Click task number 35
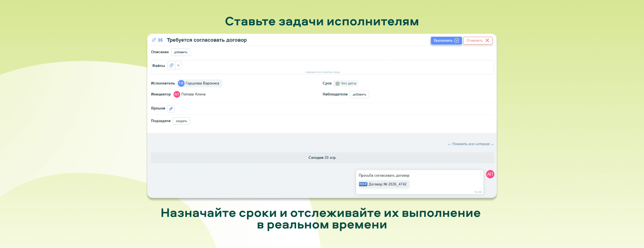644x248 pixels. tap(160, 40)
